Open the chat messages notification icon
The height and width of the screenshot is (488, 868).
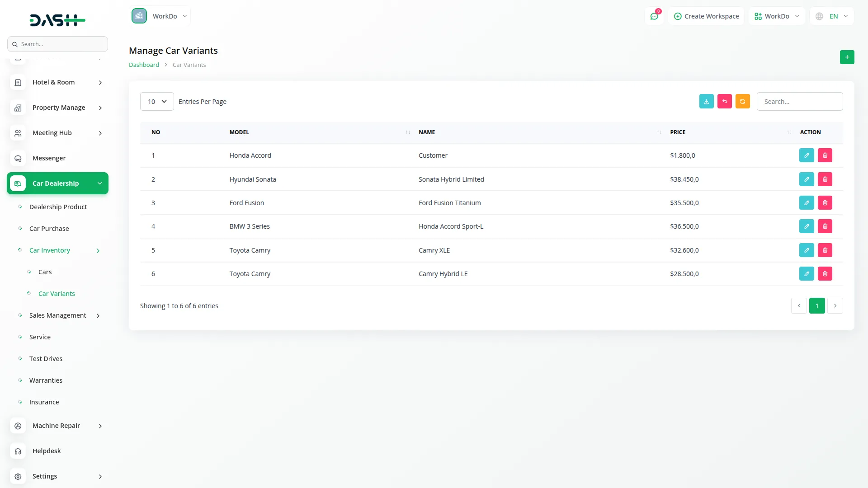pyautogui.click(x=654, y=16)
